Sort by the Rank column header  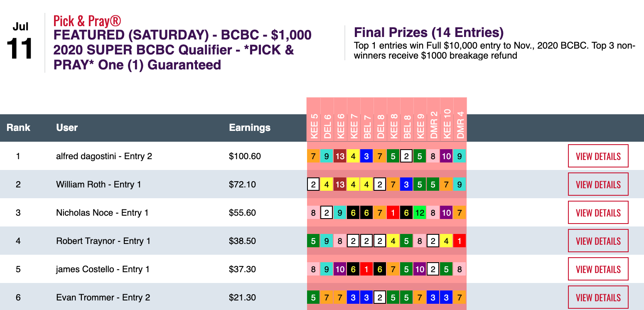[x=18, y=128]
